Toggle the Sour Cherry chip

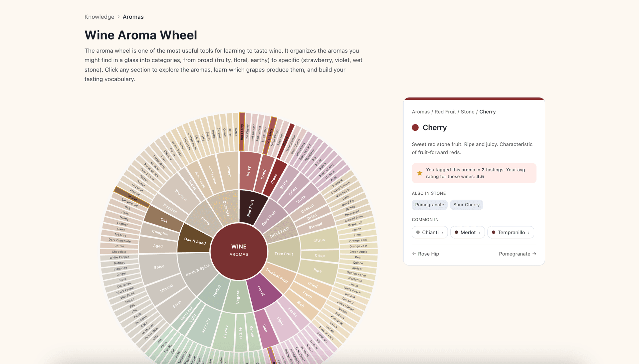(466, 205)
